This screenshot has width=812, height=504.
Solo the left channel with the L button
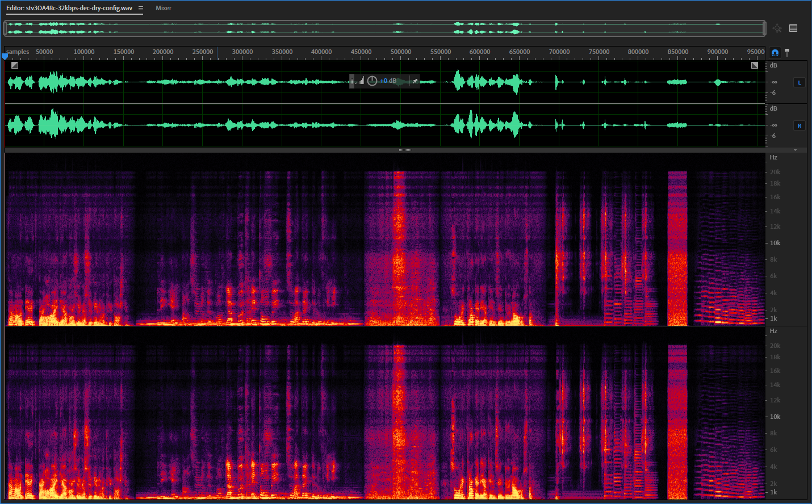tap(799, 82)
